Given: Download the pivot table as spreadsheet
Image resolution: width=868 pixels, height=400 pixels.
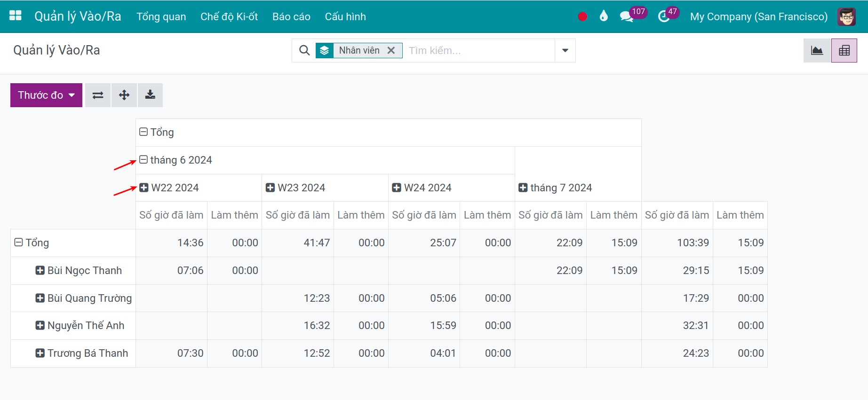Looking at the screenshot, I should click(x=150, y=95).
